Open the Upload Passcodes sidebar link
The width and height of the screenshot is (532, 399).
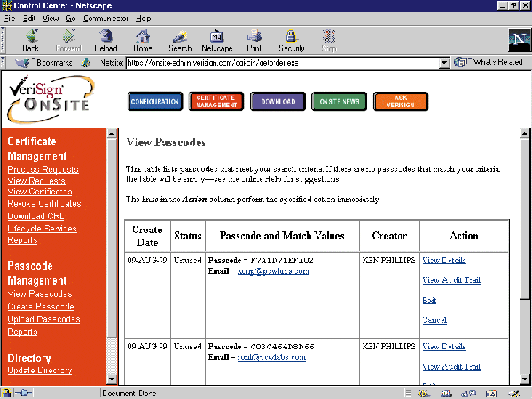point(43,319)
